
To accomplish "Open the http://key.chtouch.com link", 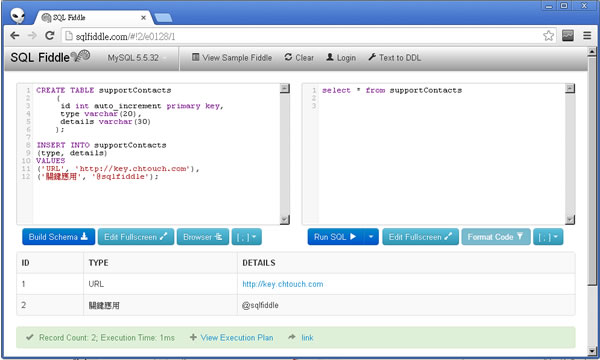I will click(283, 284).
